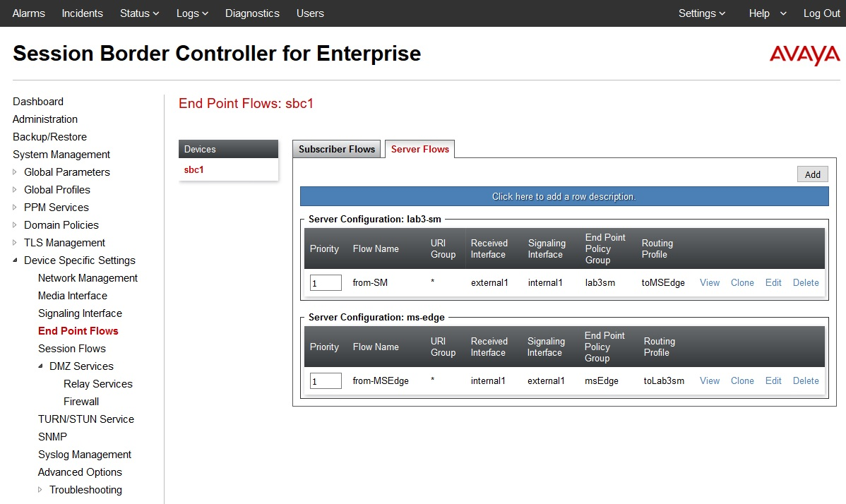This screenshot has width=846, height=504.
Task: Clone the from-MSEdge flow
Action: pyautogui.click(x=742, y=380)
